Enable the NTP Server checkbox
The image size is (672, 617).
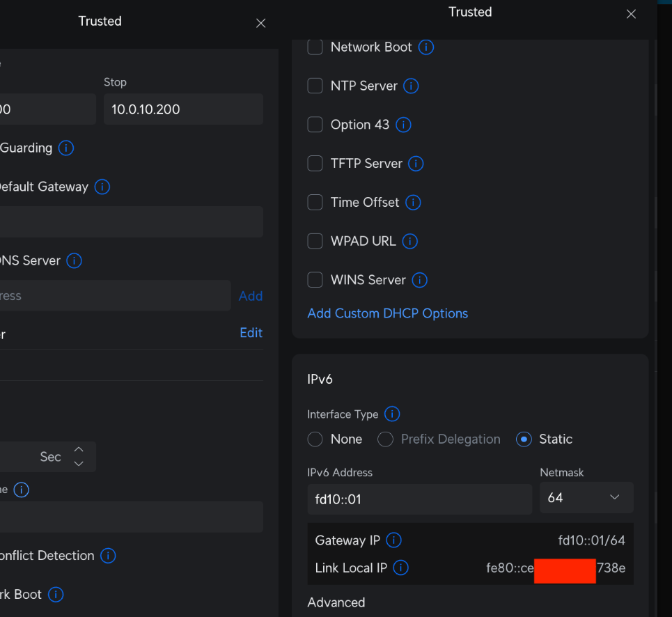(x=315, y=86)
